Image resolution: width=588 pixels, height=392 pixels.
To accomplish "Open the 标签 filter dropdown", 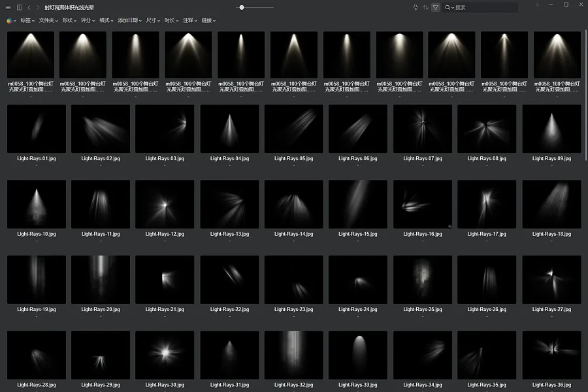I will coord(27,21).
